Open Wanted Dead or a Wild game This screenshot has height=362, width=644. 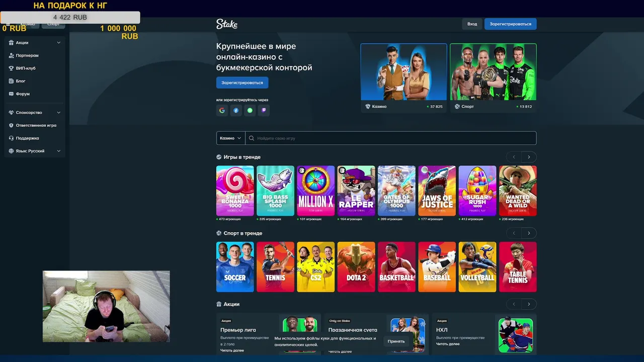pos(518,191)
